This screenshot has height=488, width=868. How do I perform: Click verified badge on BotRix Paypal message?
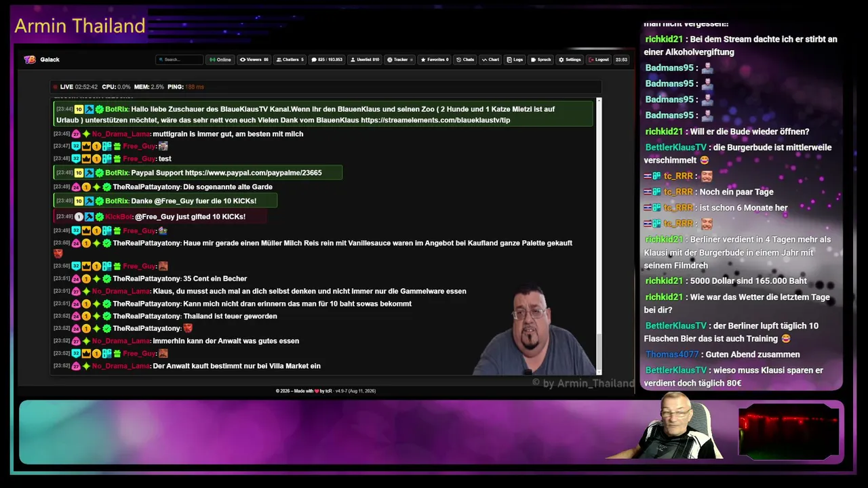[99, 173]
